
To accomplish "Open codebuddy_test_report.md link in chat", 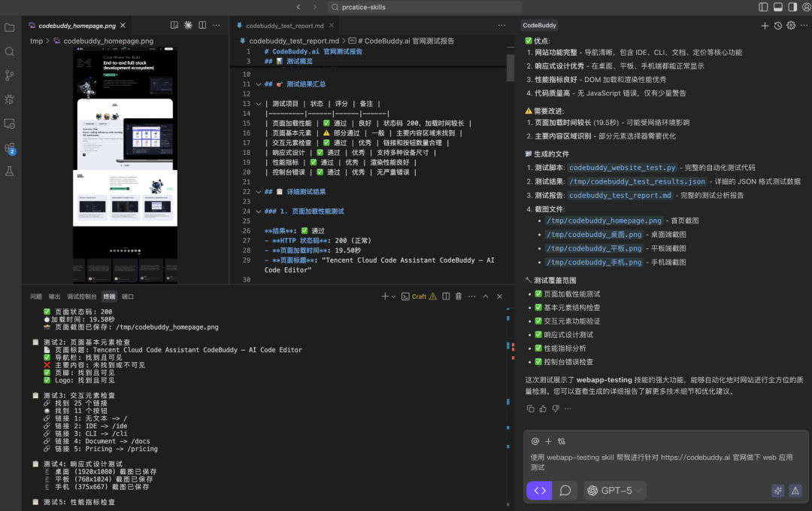I will (620, 196).
